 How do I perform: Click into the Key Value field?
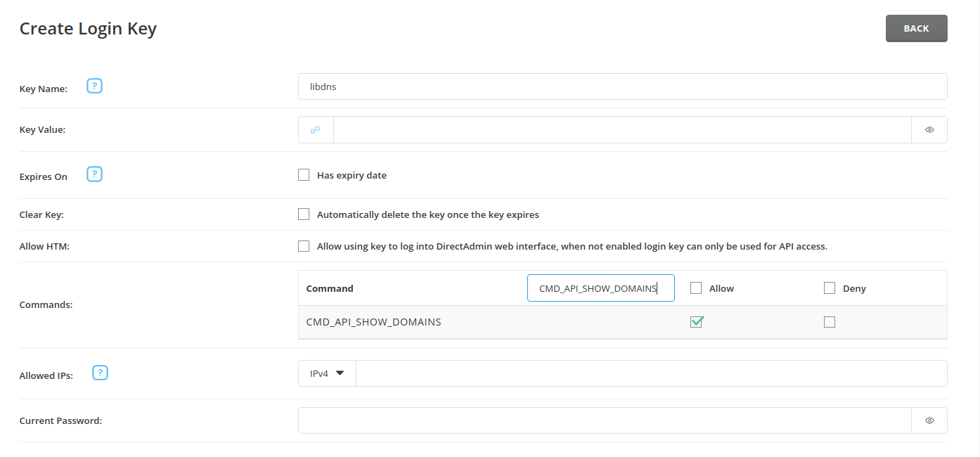tap(622, 129)
